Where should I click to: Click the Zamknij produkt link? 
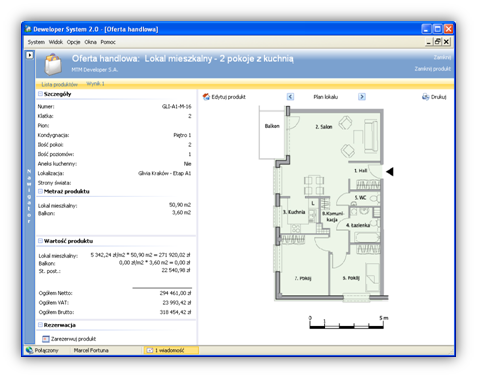(432, 69)
